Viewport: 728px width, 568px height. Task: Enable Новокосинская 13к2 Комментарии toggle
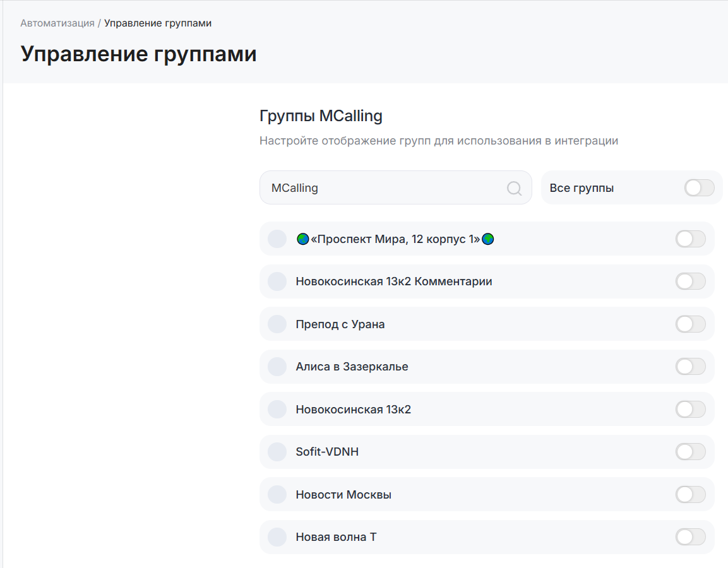[x=690, y=281]
